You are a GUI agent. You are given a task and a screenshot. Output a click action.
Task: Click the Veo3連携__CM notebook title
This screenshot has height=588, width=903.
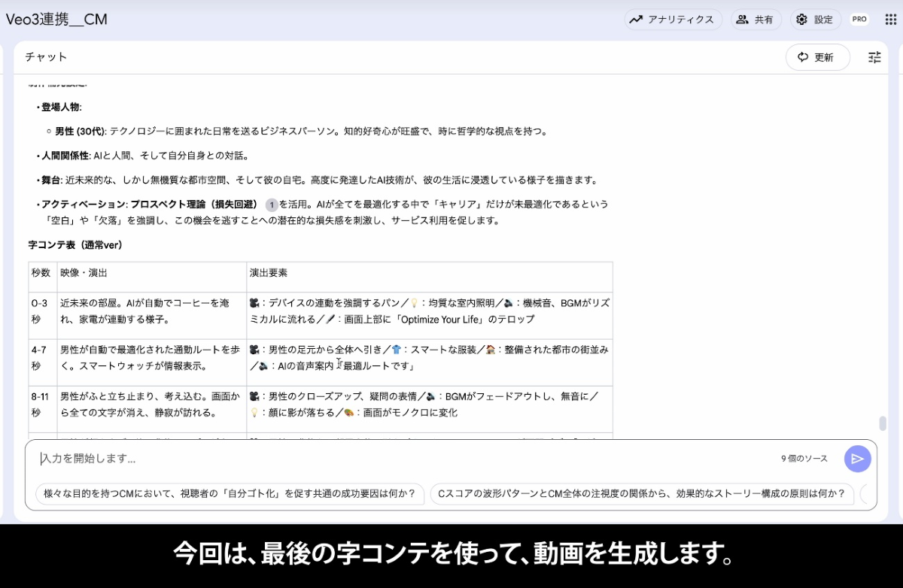point(57,20)
